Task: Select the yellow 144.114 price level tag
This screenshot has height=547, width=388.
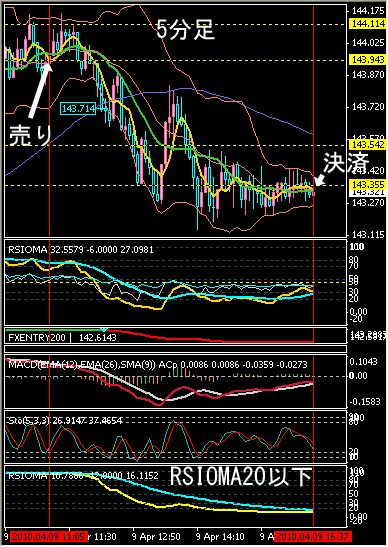Action: (x=368, y=24)
